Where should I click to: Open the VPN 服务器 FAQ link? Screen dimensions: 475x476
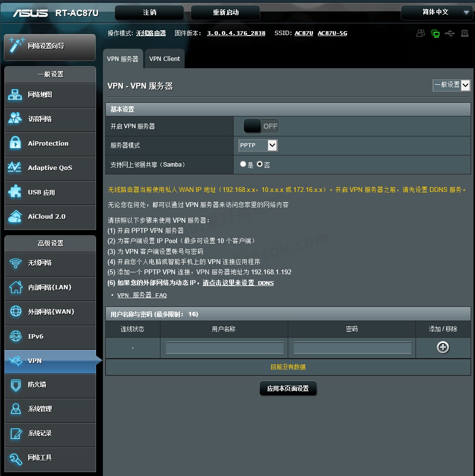142,295
